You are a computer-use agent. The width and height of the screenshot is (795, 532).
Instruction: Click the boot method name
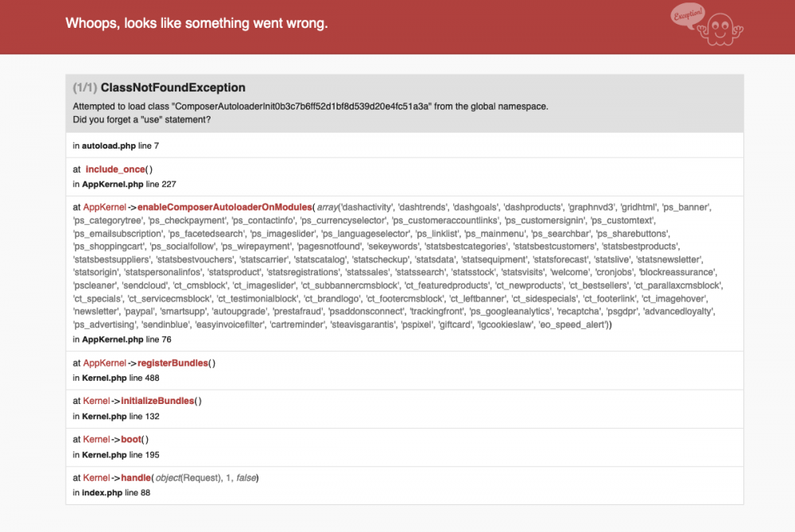(x=133, y=439)
